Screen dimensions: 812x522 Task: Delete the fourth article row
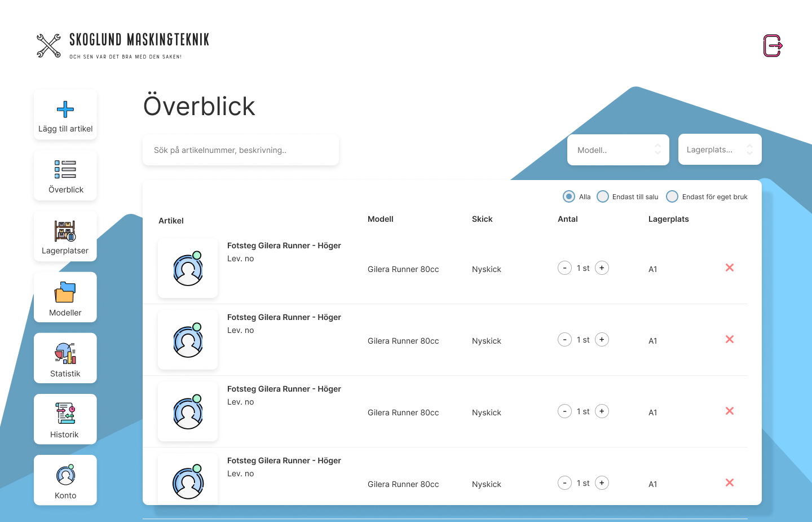[730, 482]
